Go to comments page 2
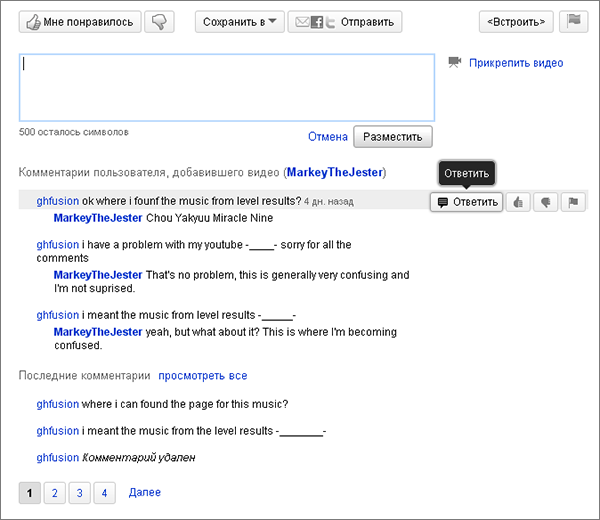600x520 pixels. point(55,492)
